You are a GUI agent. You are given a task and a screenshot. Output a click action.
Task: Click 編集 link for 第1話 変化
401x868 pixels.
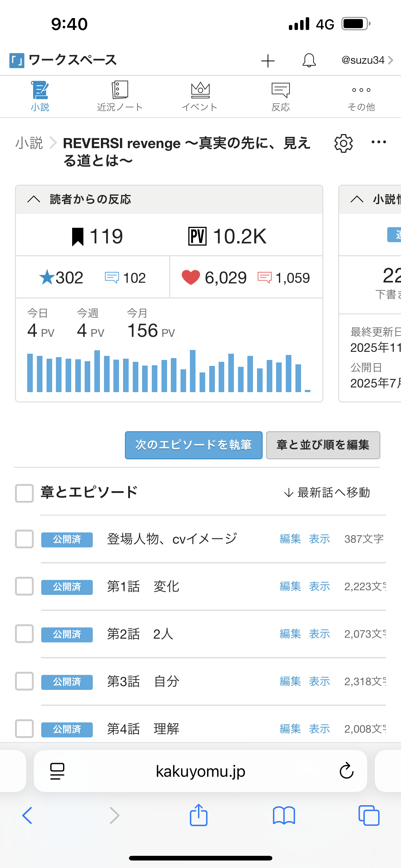tap(290, 587)
